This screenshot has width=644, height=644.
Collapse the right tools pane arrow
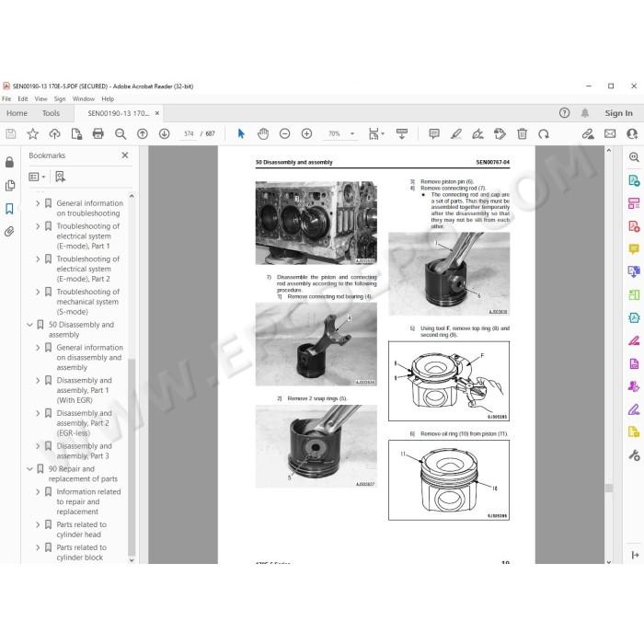click(635, 556)
